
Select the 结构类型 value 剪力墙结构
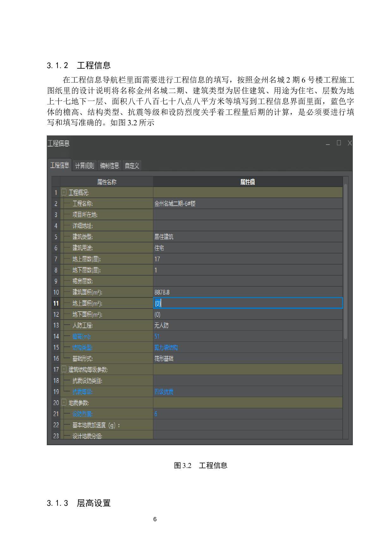pos(248,347)
